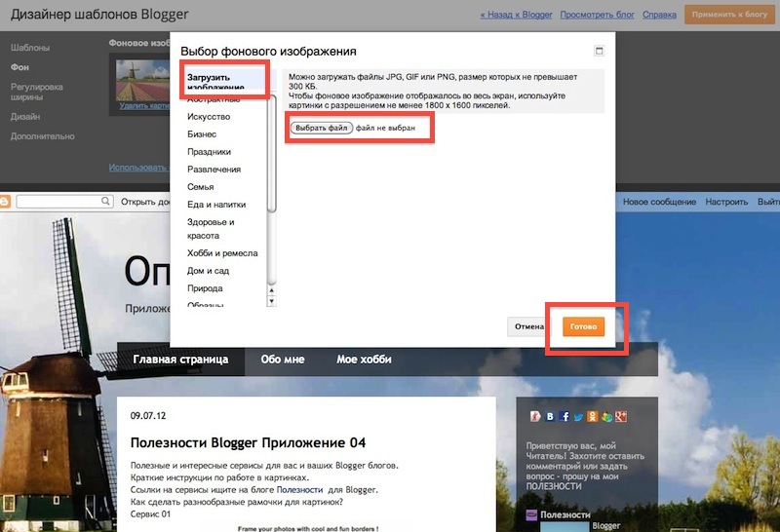Open « Назад к Blogger link

516,15
